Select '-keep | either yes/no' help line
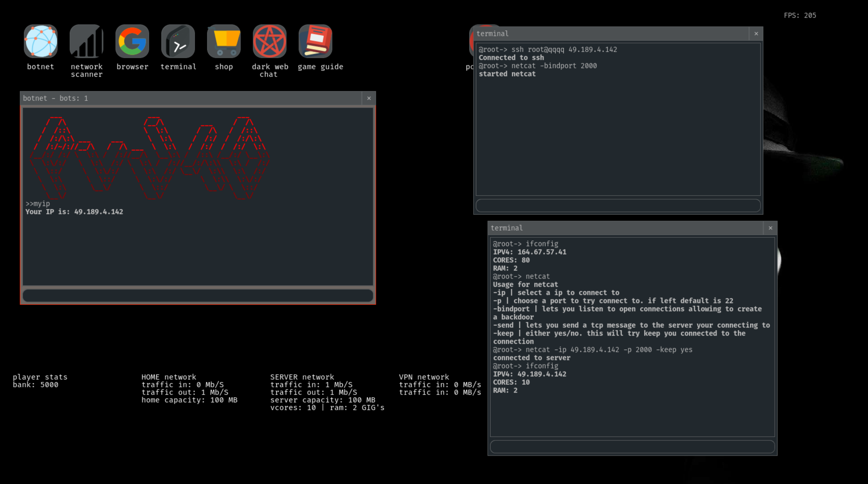 [619, 337]
